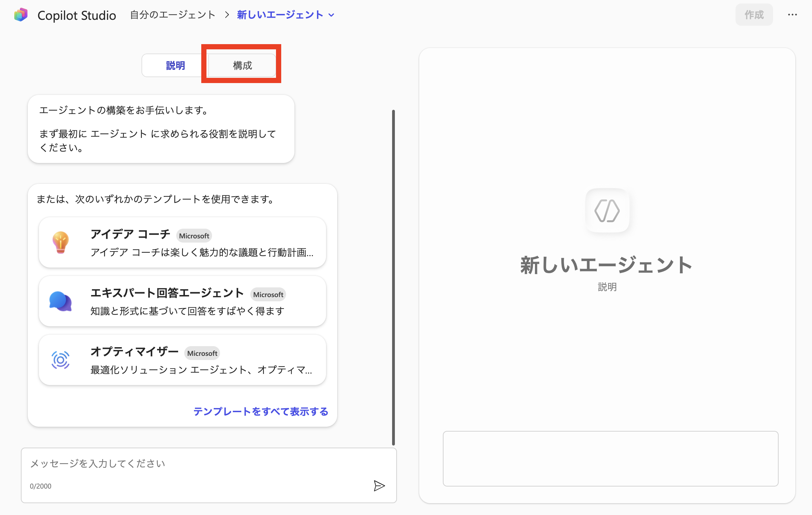
Task: Click the Copilot Studio logo
Action: click(21, 14)
